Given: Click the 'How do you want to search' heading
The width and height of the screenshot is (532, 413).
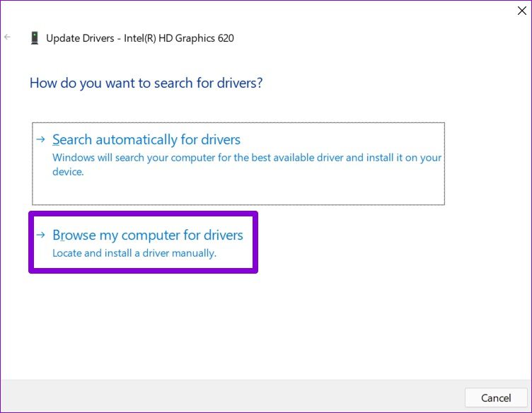Looking at the screenshot, I should pyautogui.click(x=146, y=83).
